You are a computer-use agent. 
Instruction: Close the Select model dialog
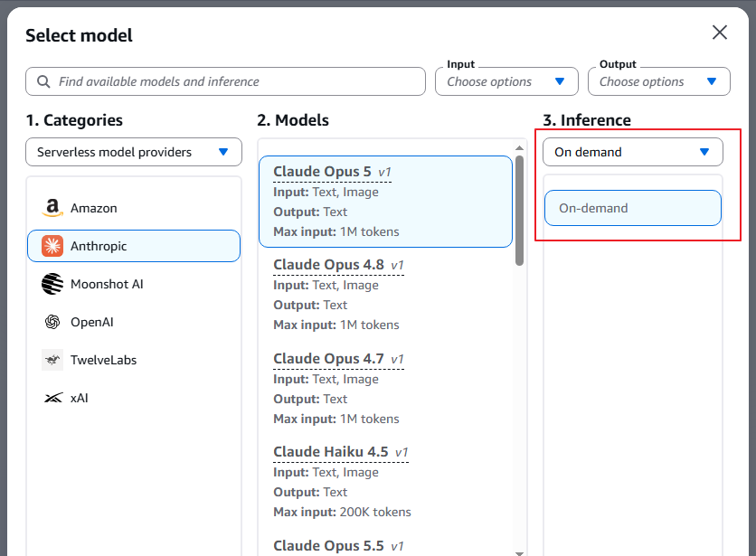click(719, 33)
